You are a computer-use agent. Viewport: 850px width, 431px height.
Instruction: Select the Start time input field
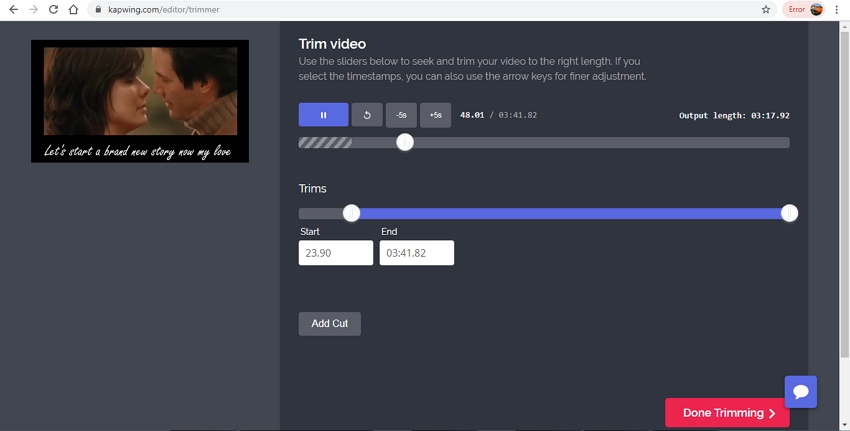coord(336,253)
